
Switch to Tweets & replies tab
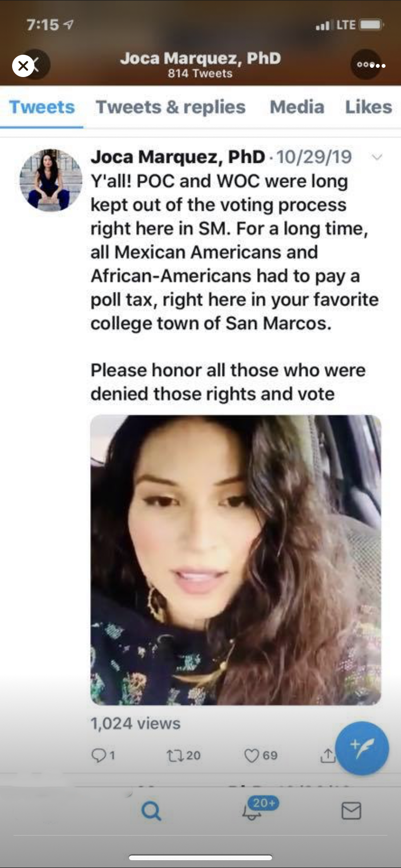(x=170, y=107)
